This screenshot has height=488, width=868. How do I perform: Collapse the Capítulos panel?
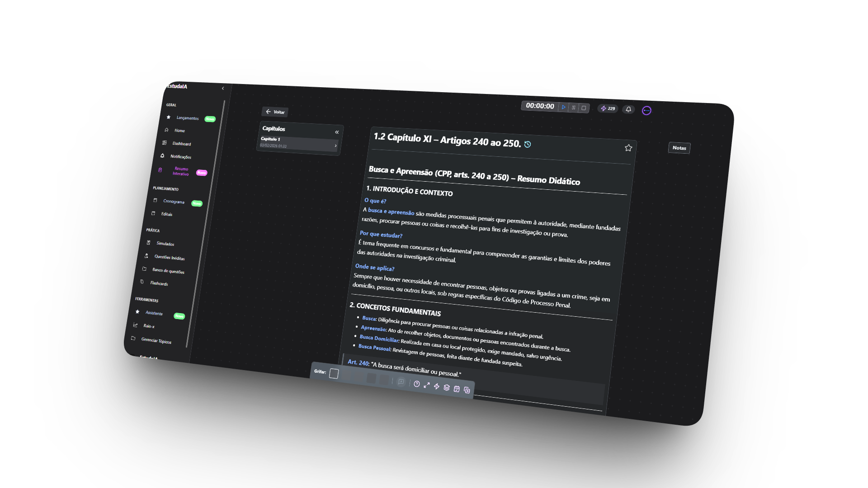pyautogui.click(x=337, y=132)
